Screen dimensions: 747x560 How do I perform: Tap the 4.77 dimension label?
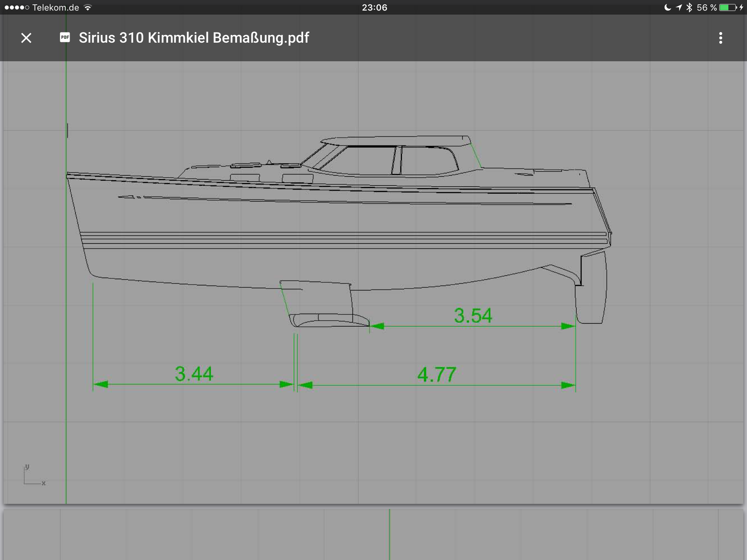[x=437, y=374]
